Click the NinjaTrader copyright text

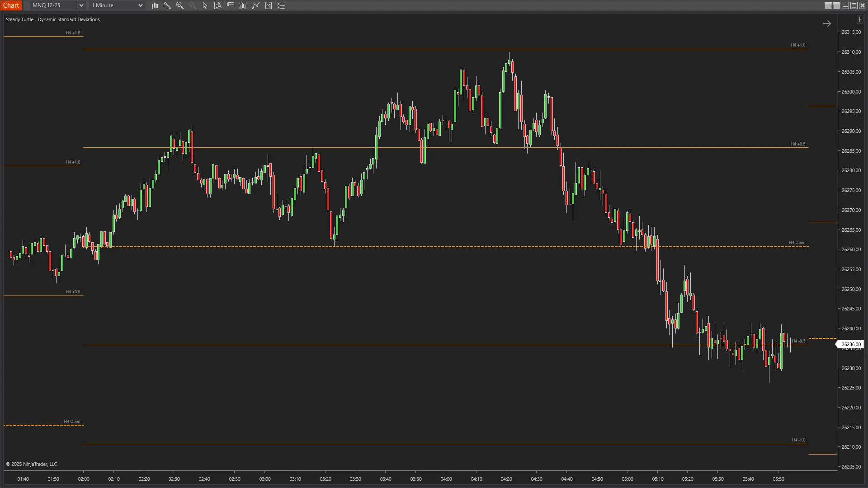click(x=32, y=464)
